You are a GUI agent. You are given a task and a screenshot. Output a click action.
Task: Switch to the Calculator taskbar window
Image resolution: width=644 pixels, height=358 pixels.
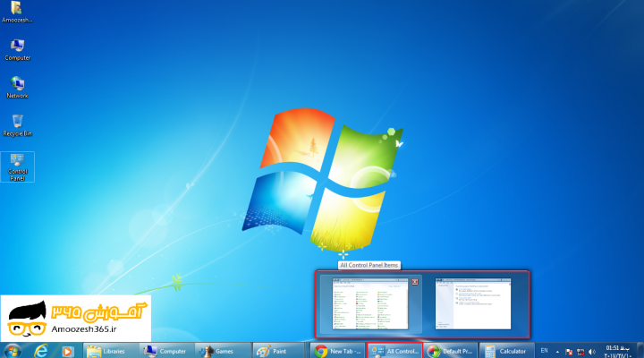point(506,351)
